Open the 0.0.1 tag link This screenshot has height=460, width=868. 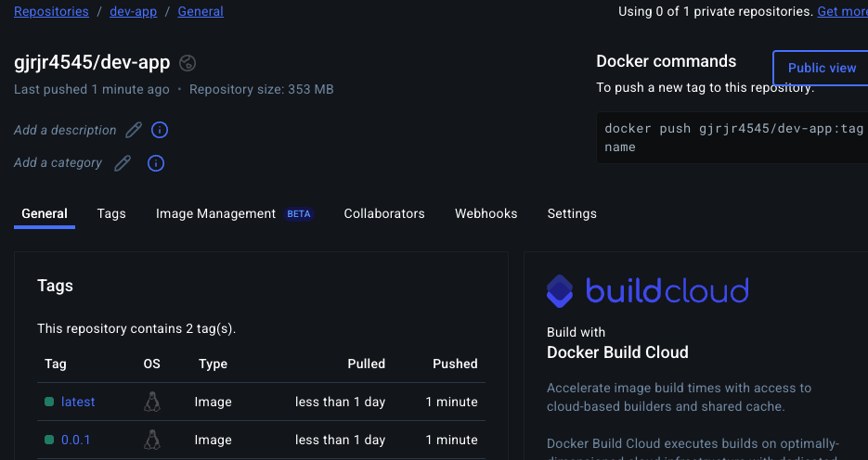76,440
